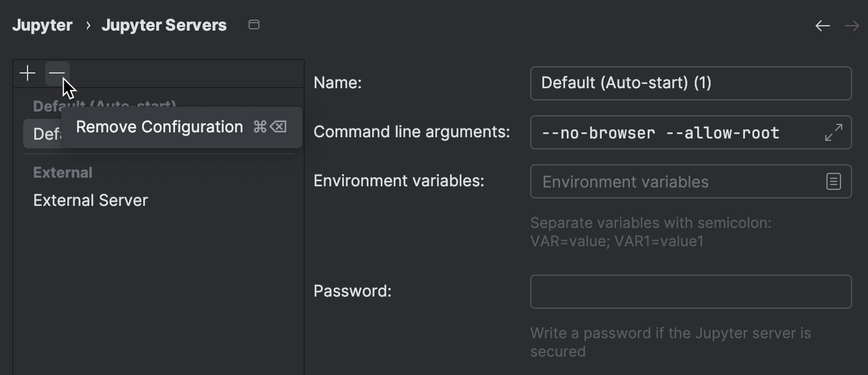Select the Remove Configuration popup entry
This screenshot has width=868, height=375.
coord(159,127)
